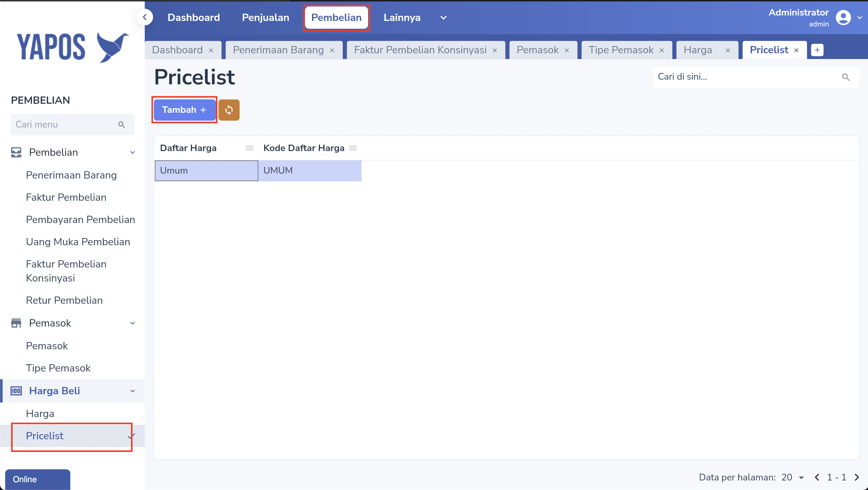868x490 pixels.
Task: Open Faktur Pembelian Konsinyasi sidebar item
Action: pos(66,271)
